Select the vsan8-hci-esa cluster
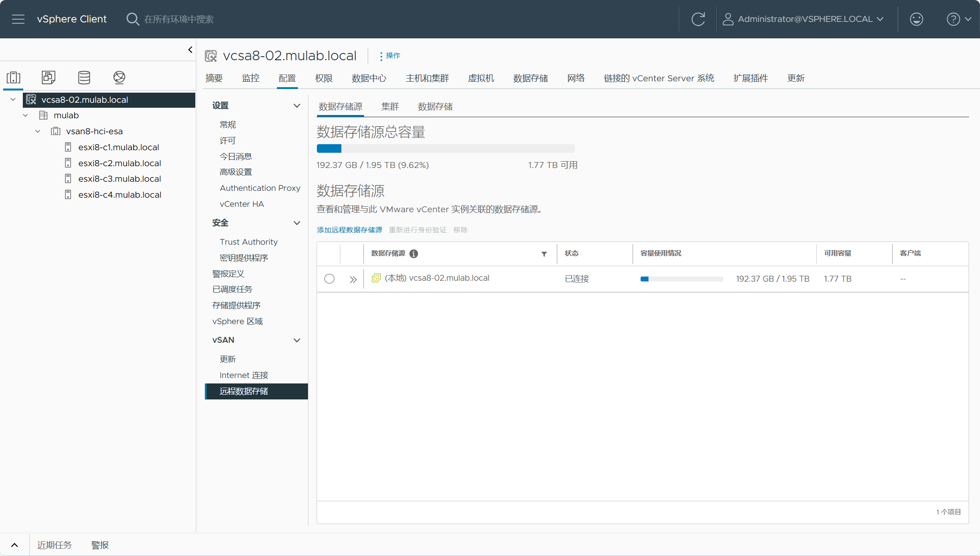The height and width of the screenshot is (556, 980). pyautogui.click(x=94, y=131)
